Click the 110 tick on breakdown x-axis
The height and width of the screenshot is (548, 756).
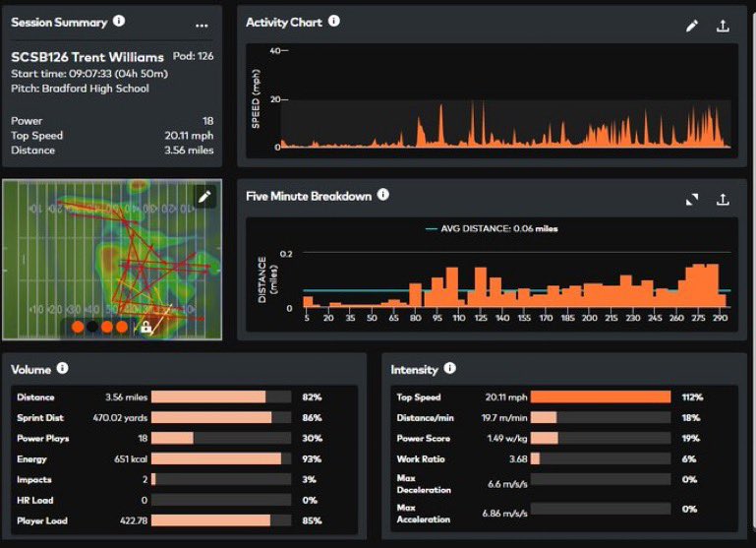(458, 318)
